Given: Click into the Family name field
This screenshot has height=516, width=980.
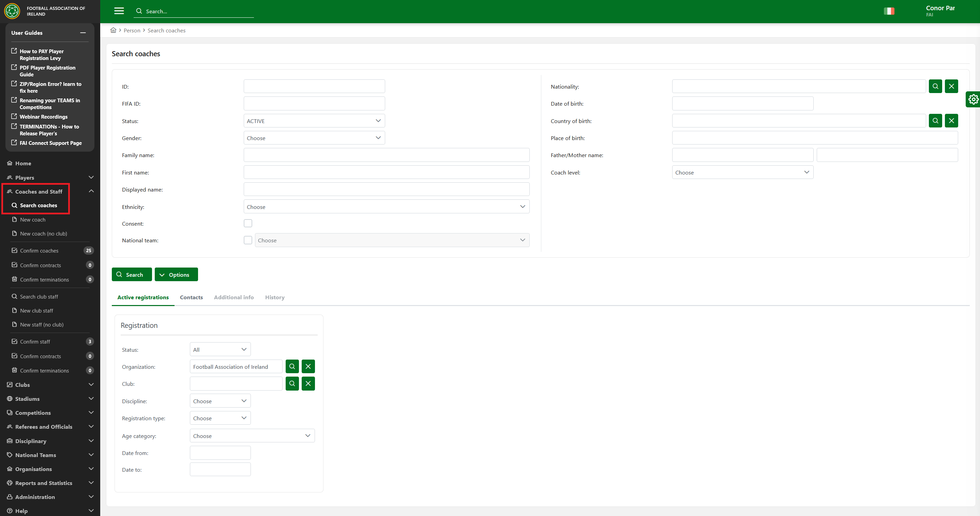Looking at the screenshot, I should (x=386, y=155).
